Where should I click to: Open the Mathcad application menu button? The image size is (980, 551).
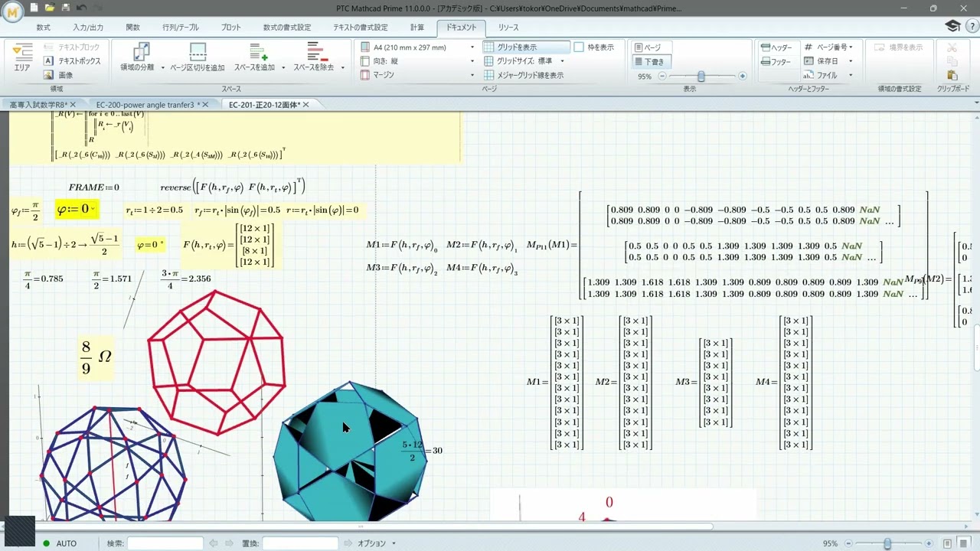tap(12, 13)
